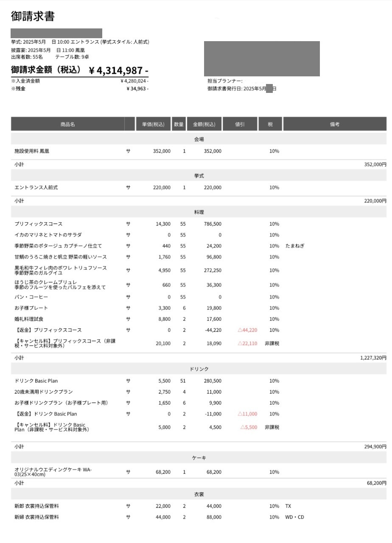Screen dimensions: 392x543
Task: Click the 施設使用料 鳳凰 item name
Action: (x=32, y=151)
